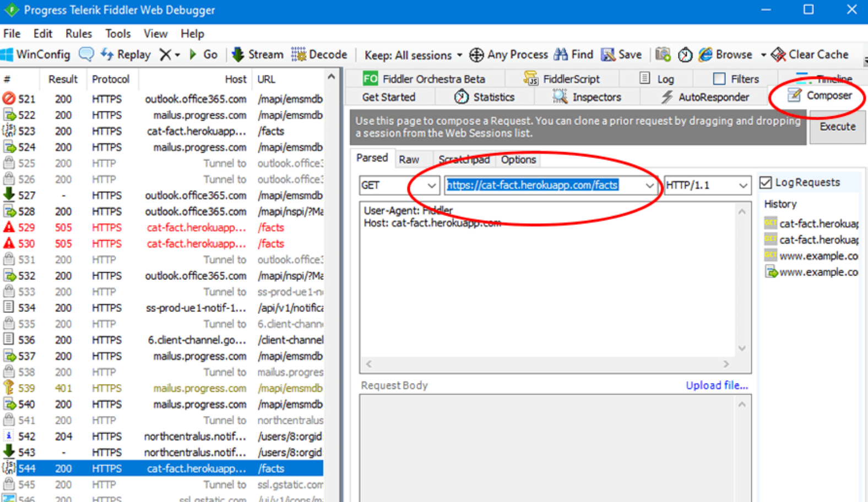
Task: Open the View menu
Action: coord(155,34)
